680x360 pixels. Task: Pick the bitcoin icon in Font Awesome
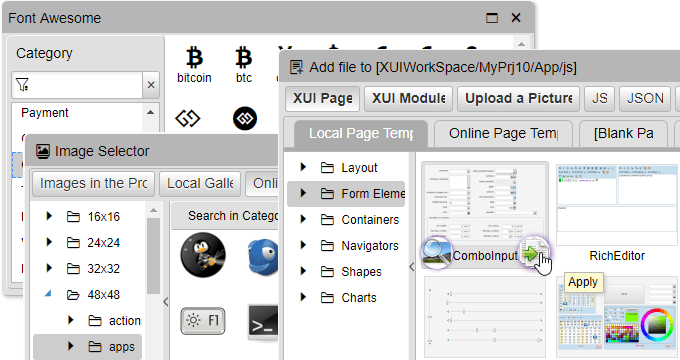coord(194,58)
